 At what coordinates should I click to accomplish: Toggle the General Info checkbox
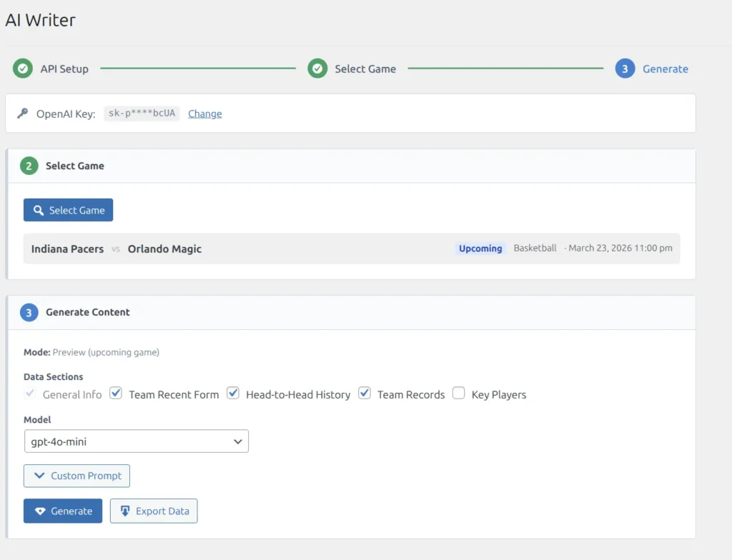[x=30, y=394]
